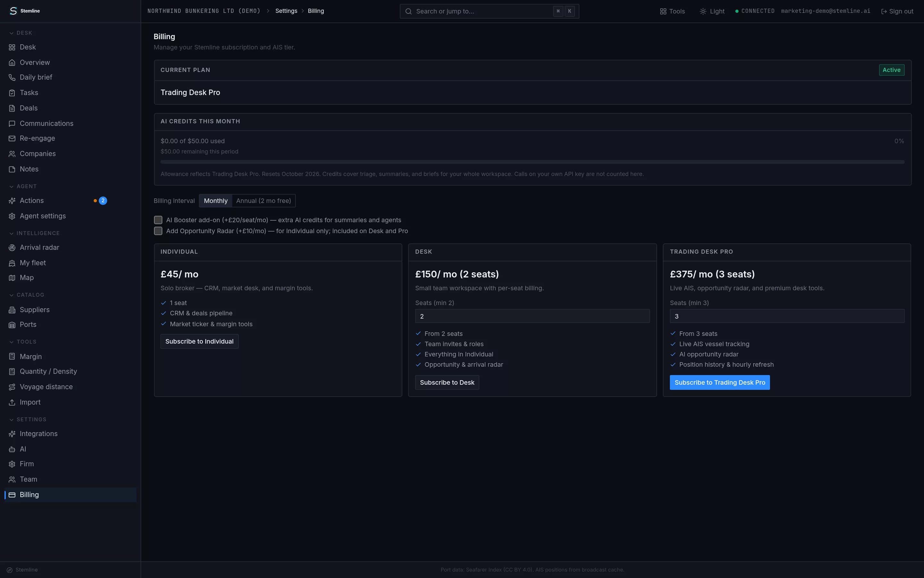Click the Trading Desk Pro seats input
This screenshot has height=578, width=924.
point(787,316)
